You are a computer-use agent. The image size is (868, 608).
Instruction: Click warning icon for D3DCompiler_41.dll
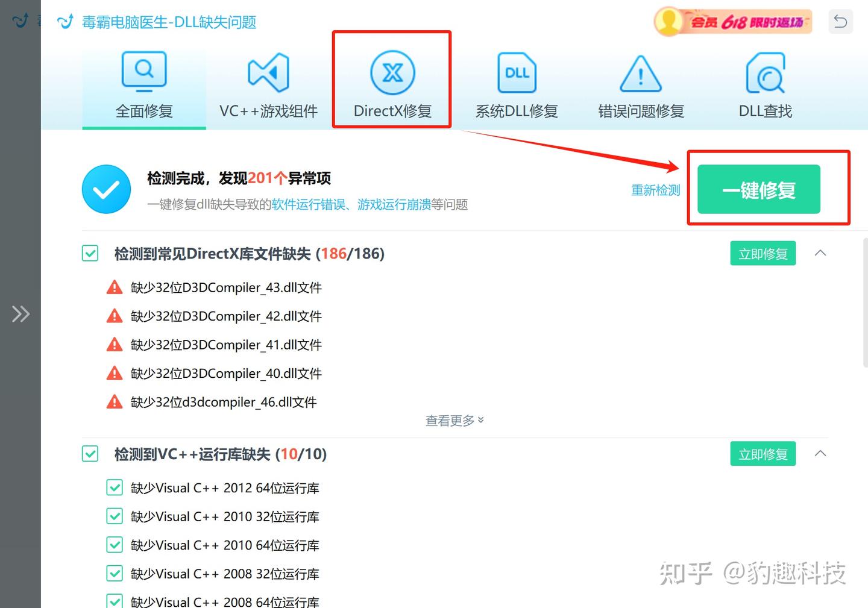point(115,345)
